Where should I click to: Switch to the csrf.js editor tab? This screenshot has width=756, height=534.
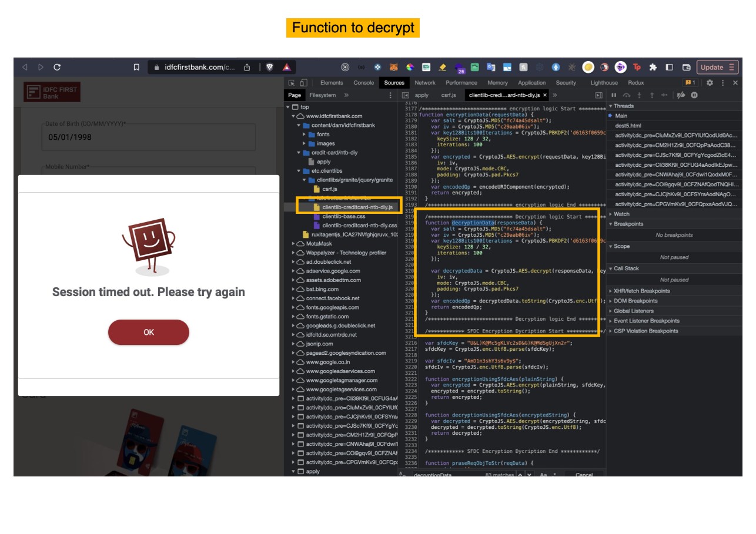449,95
